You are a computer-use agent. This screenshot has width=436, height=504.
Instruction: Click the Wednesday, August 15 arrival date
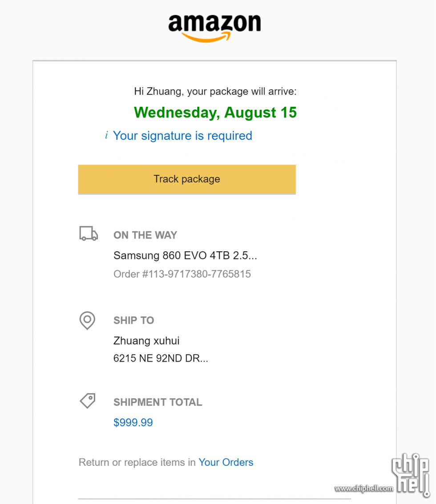click(215, 113)
